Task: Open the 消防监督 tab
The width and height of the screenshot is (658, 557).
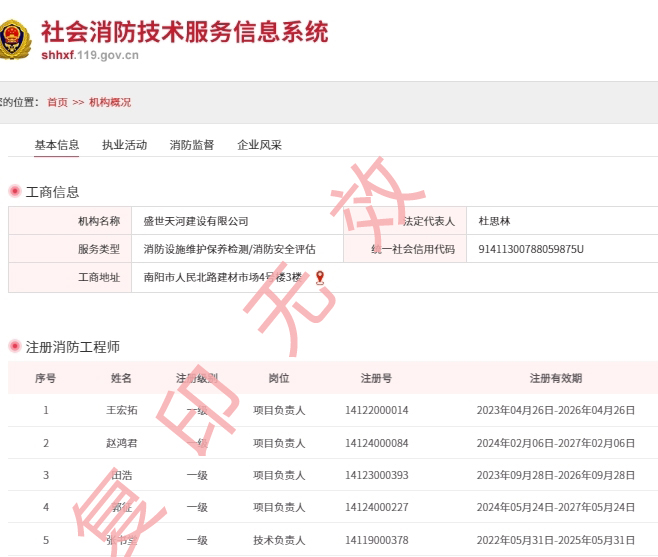Action: (x=192, y=145)
